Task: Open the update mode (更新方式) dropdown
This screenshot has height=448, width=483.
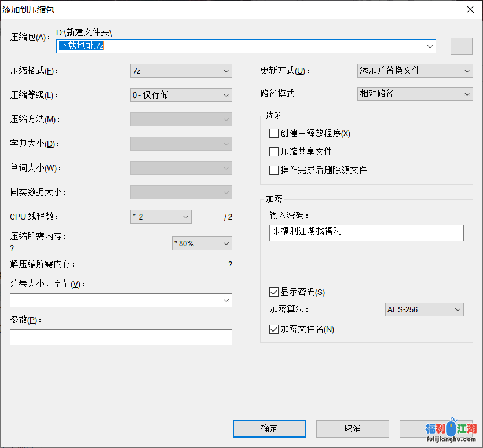Action: [x=415, y=71]
